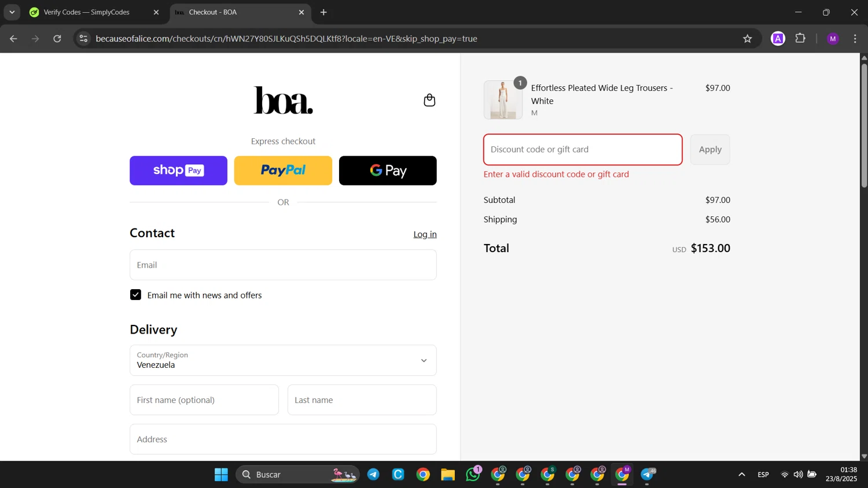Open the last Telegram icon with badge
The height and width of the screenshot is (488, 868).
648,475
